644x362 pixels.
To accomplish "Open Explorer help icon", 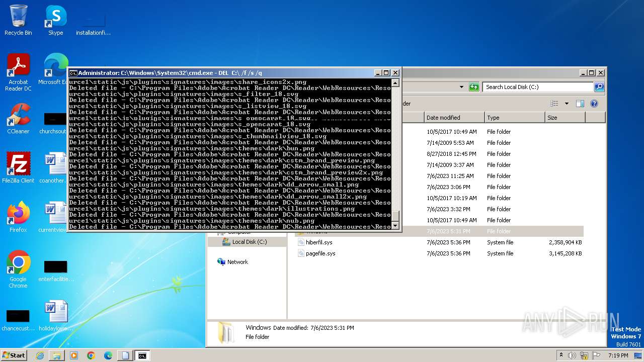I will click(x=594, y=104).
